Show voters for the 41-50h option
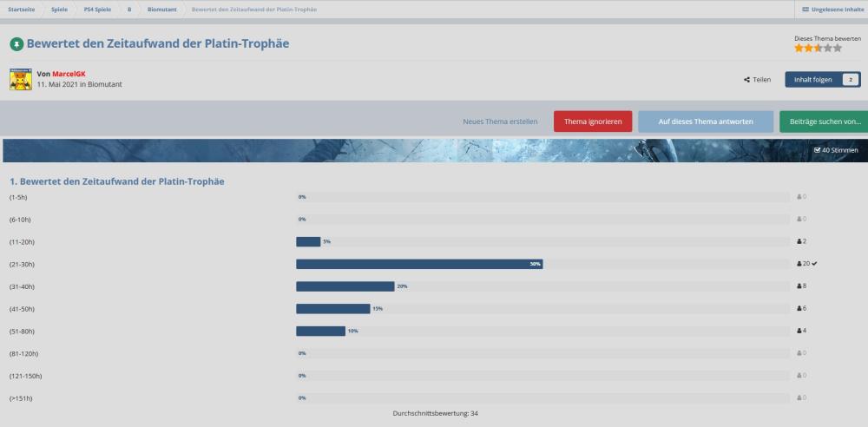The width and height of the screenshot is (868, 427). [802, 309]
